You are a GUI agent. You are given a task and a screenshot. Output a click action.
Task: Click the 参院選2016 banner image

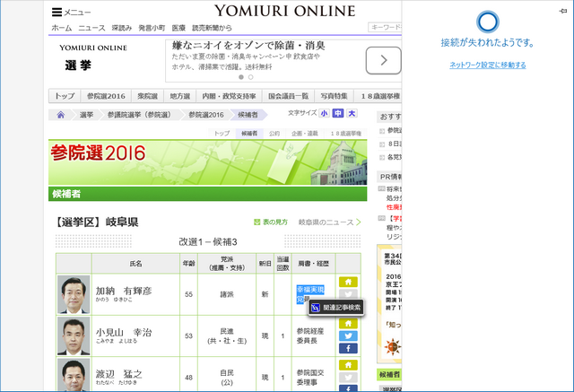(x=207, y=162)
